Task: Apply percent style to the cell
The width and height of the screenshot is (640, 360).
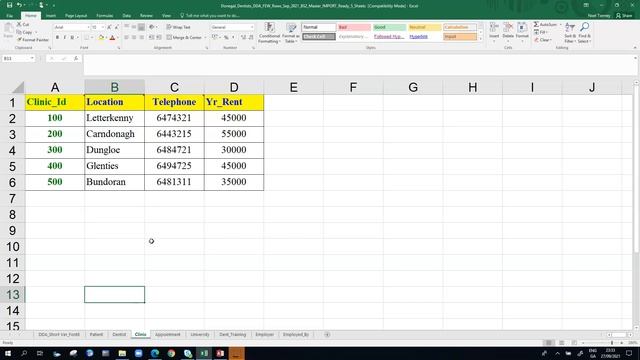Action: coord(226,38)
